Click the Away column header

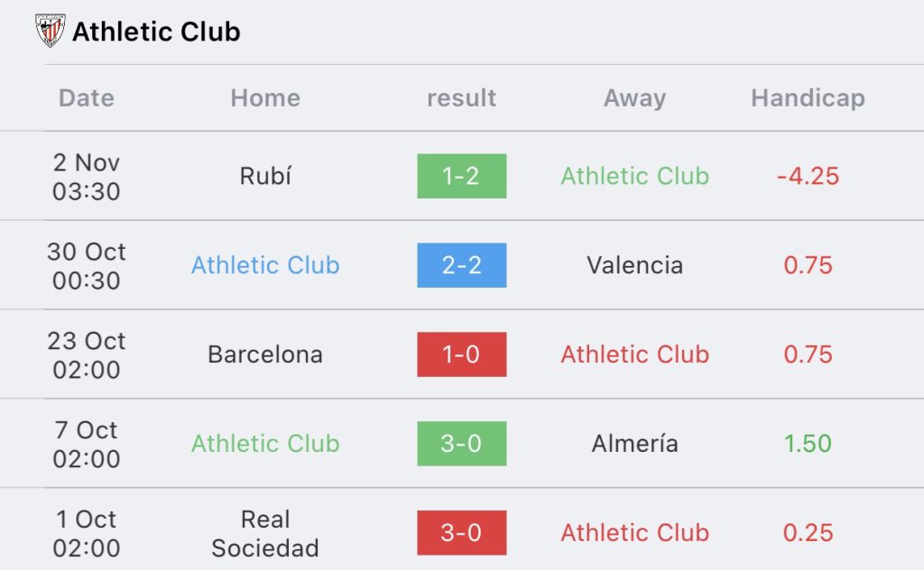(x=634, y=98)
